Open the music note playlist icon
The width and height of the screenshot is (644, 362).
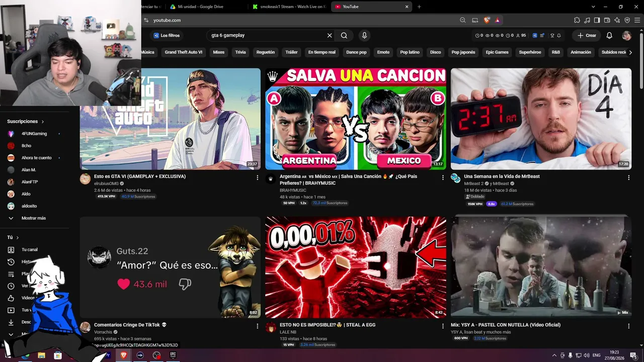(587, 20)
